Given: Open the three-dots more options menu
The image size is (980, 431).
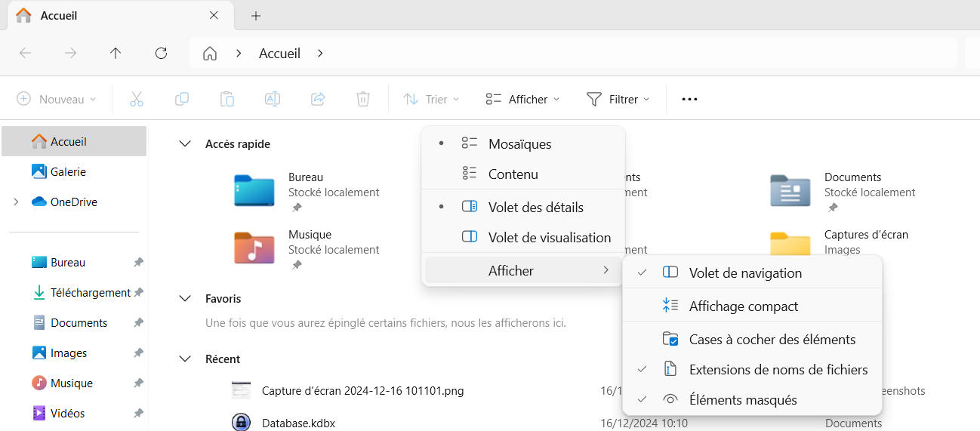Looking at the screenshot, I should point(689,99).
